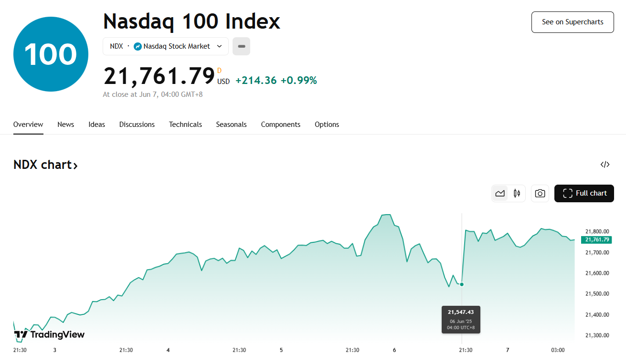
Task: Switch to area chart style
Action: (500, 193)
